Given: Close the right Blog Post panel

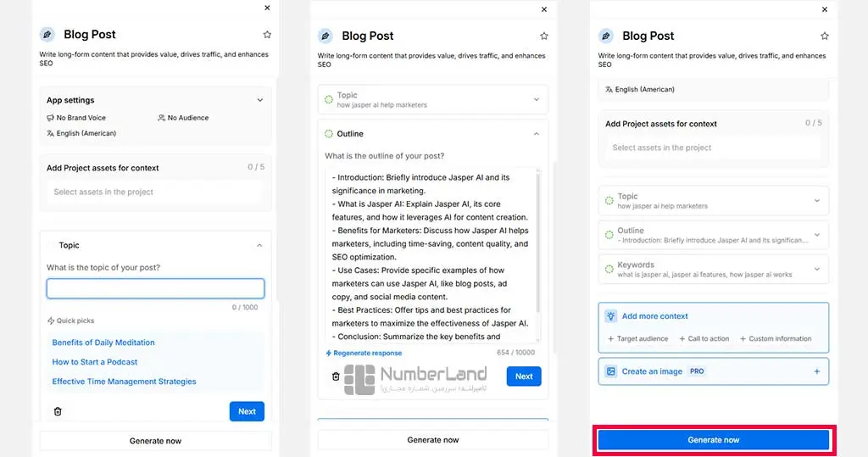Looking at the screenshot, I should [x=825, y=9].
